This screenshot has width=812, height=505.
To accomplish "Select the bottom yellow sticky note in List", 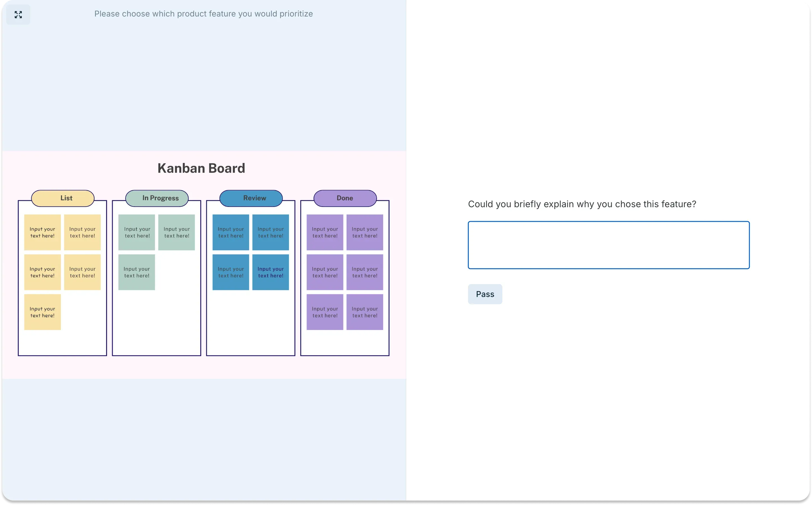I will (x=42, y=312).
